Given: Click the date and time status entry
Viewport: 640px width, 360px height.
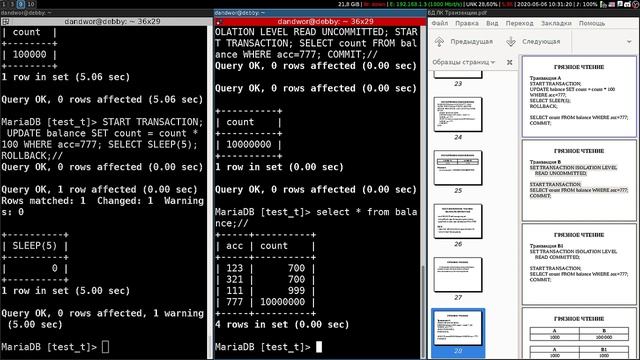Looking at the screenshot, I should click(x=543, y=4).
